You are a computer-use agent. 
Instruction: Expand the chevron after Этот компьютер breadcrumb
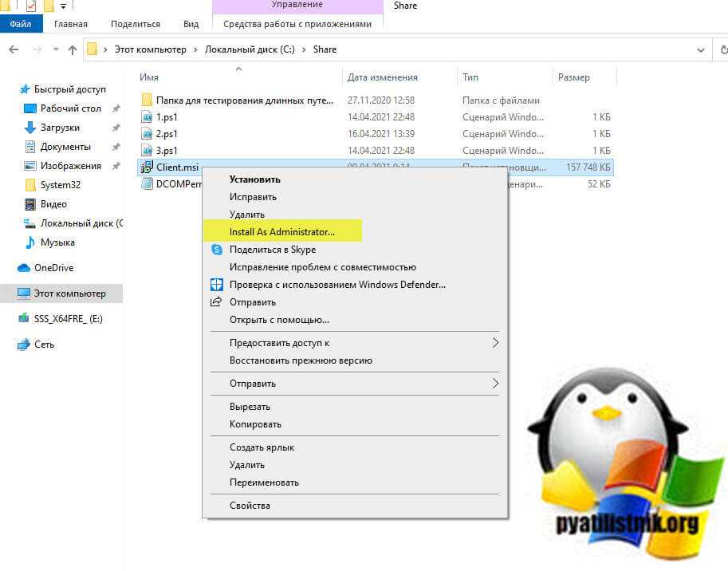click(x=195, y=49)
